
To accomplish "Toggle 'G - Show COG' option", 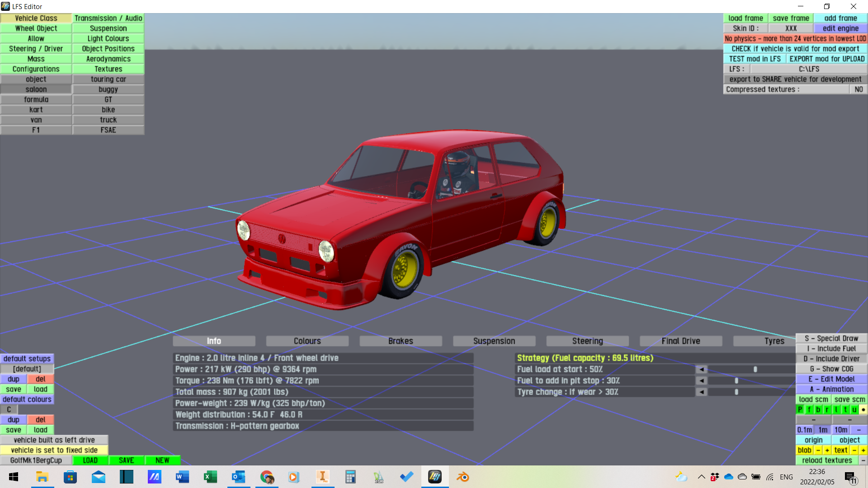I will coord(831,369).
